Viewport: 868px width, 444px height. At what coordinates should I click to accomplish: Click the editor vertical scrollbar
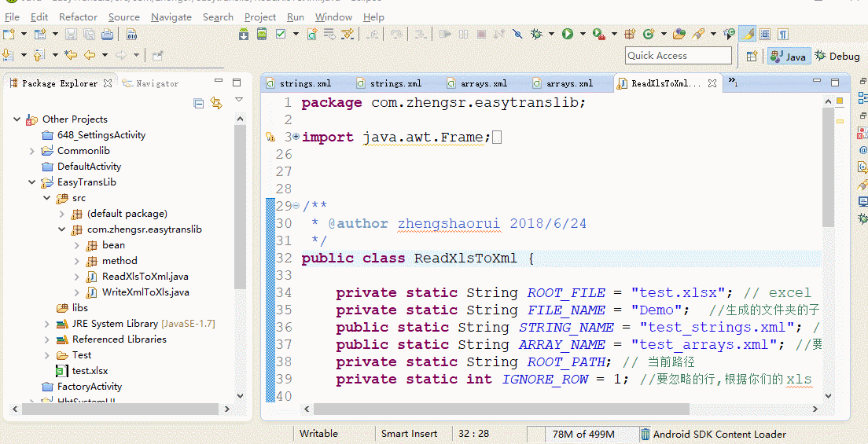828,167
